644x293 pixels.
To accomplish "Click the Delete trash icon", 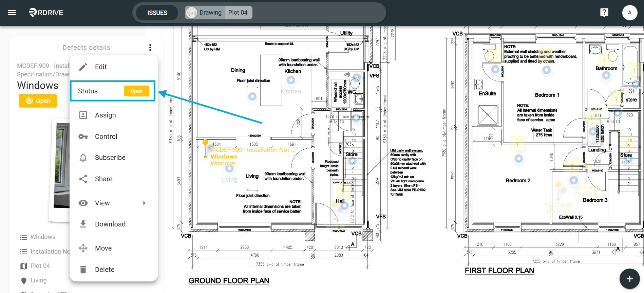I will [83, 270].
